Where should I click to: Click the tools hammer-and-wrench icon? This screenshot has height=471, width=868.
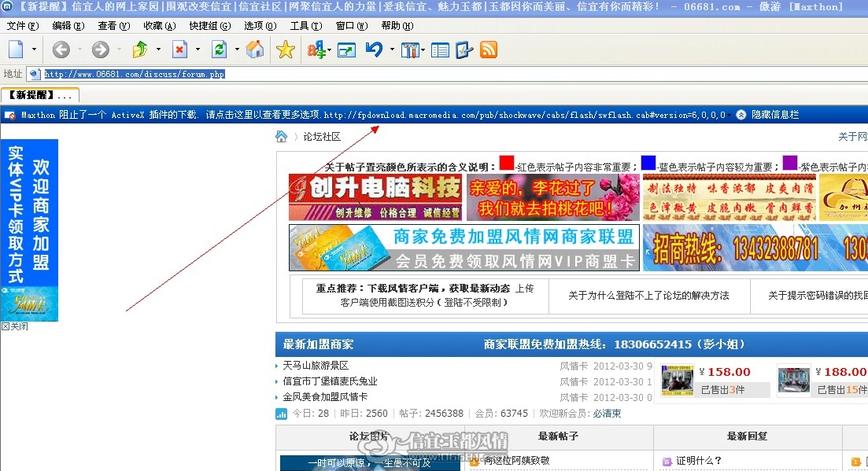point(410,50)
